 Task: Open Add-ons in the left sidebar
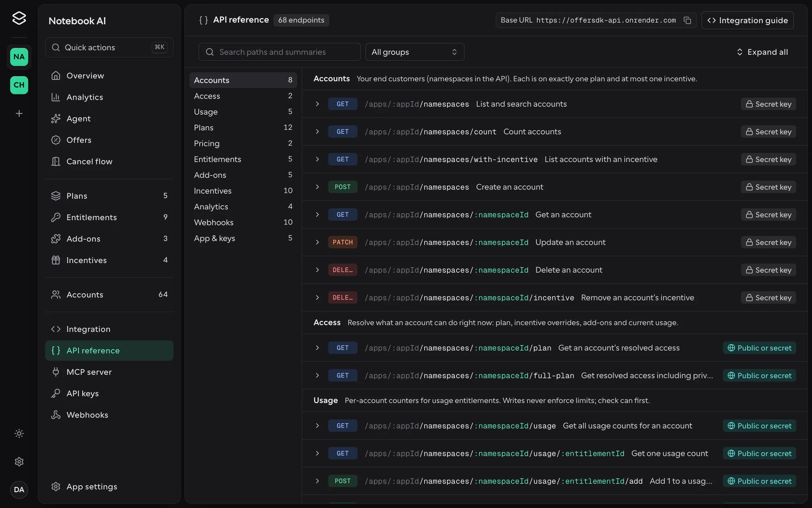click(109, 239)
